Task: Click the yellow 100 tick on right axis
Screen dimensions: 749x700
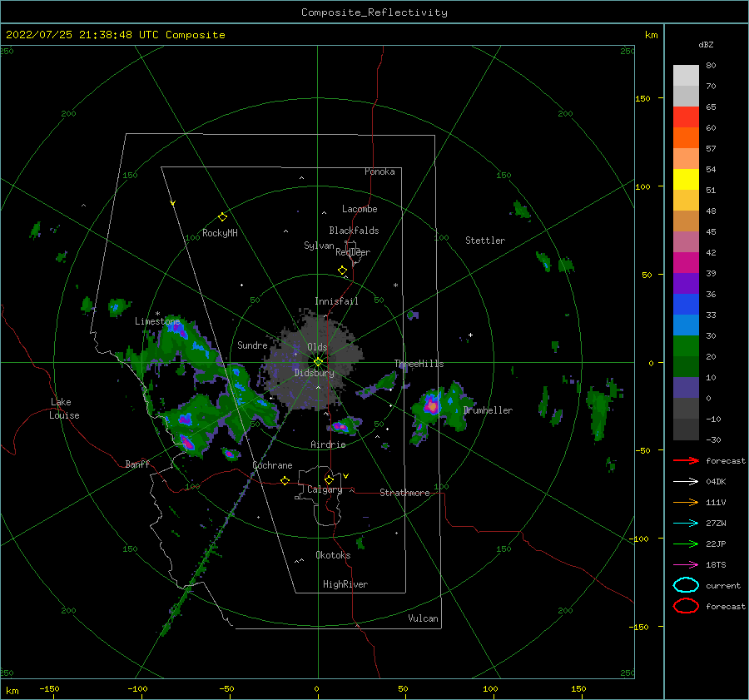Action: point(642,186)
